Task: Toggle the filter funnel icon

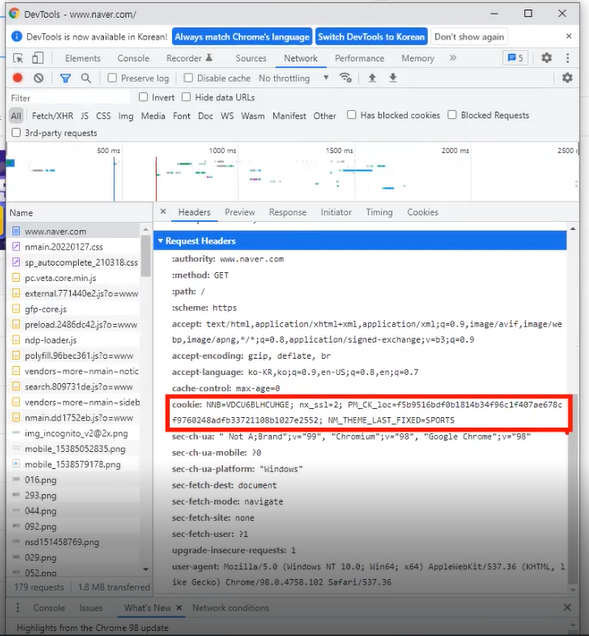Action: (65, 78)
